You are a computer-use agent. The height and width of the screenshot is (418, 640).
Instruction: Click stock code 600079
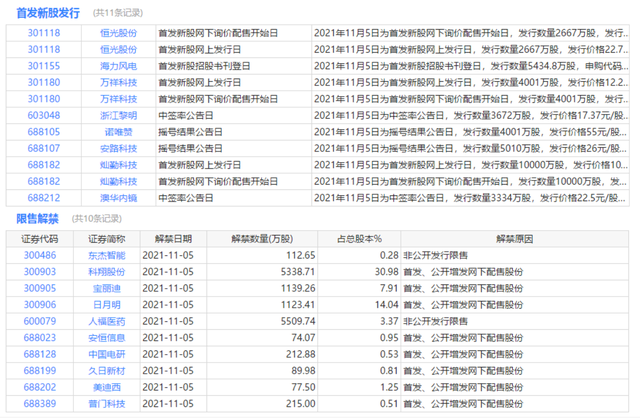click(x=40, y=322)
